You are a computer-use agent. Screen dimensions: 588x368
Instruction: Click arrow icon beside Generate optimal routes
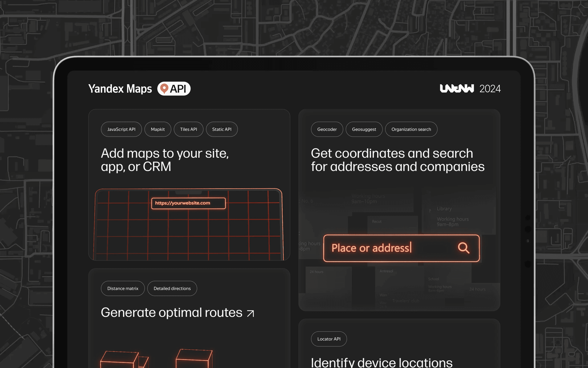coord(250,313)
